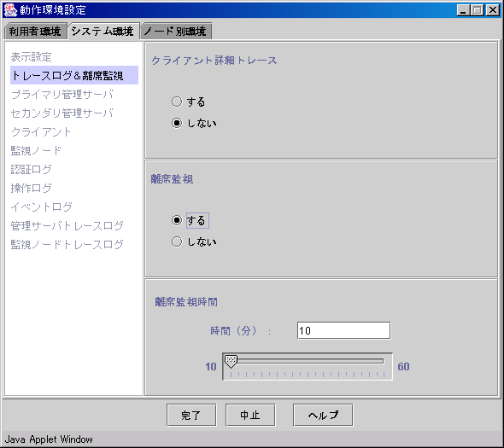Select しない for クライアント詳細トレース

[177, 123]
